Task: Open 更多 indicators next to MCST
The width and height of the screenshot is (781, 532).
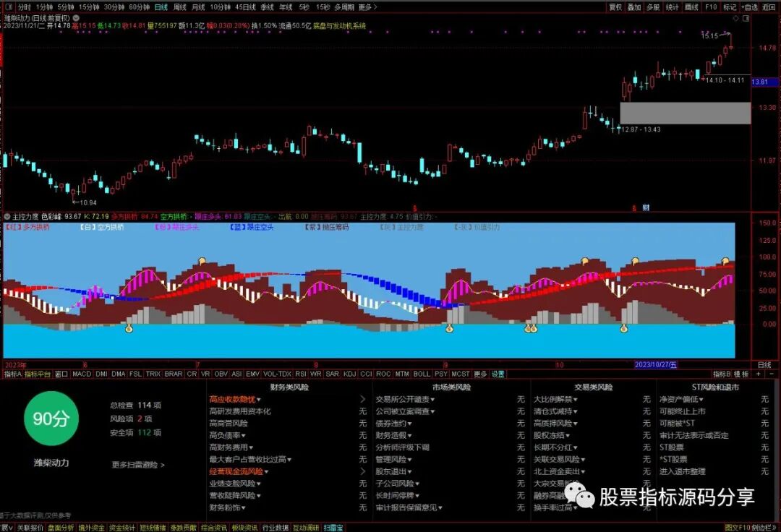Action: [480, 374]
